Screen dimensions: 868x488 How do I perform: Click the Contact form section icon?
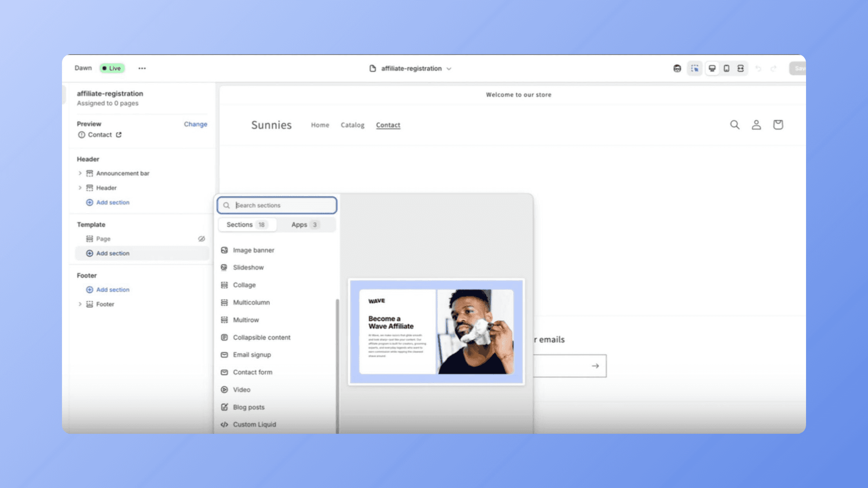coord(224,372)
